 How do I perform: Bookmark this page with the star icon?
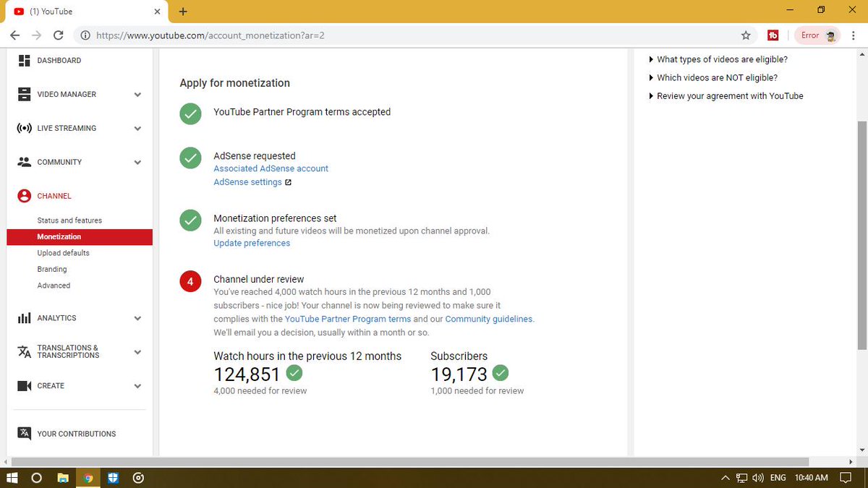(x=746, y=35)
